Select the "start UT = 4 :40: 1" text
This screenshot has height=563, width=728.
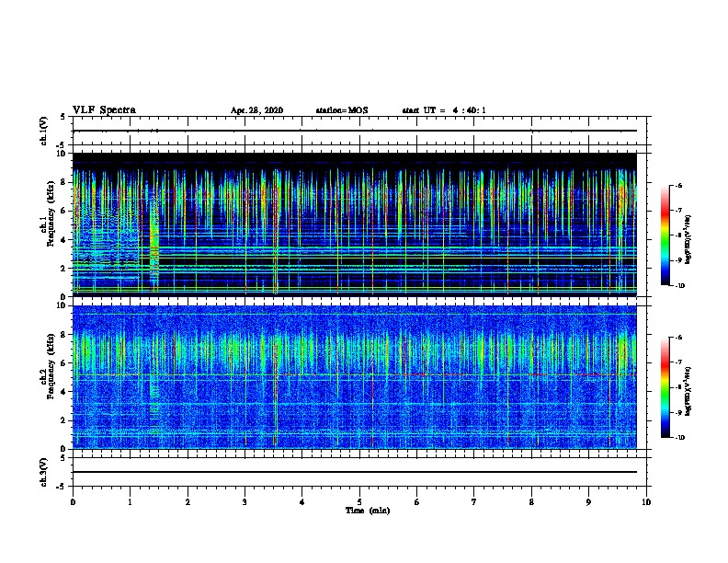tap(444, 110)
